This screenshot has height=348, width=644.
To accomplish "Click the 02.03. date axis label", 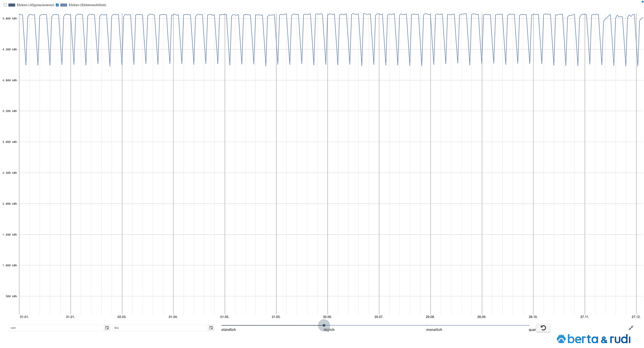I will pos(122,317).
